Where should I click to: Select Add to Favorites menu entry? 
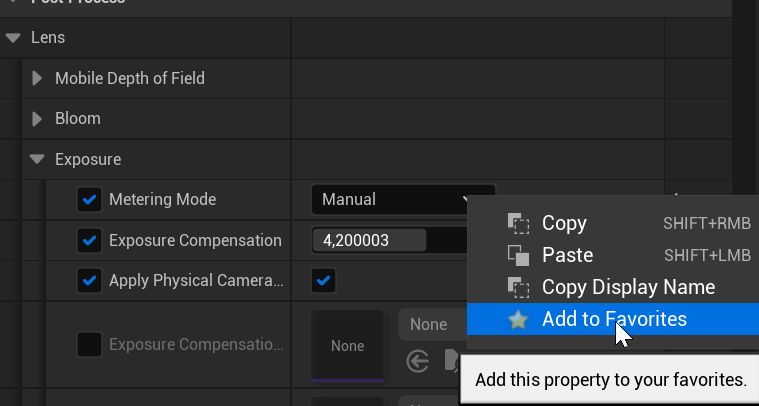point(614,320)
